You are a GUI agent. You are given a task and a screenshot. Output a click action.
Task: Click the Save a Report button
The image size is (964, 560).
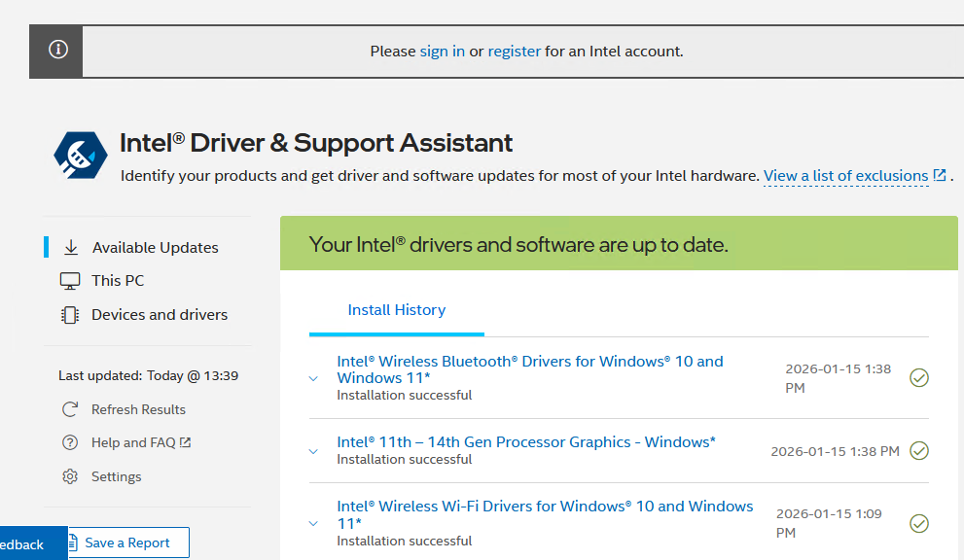pos(127,542)
